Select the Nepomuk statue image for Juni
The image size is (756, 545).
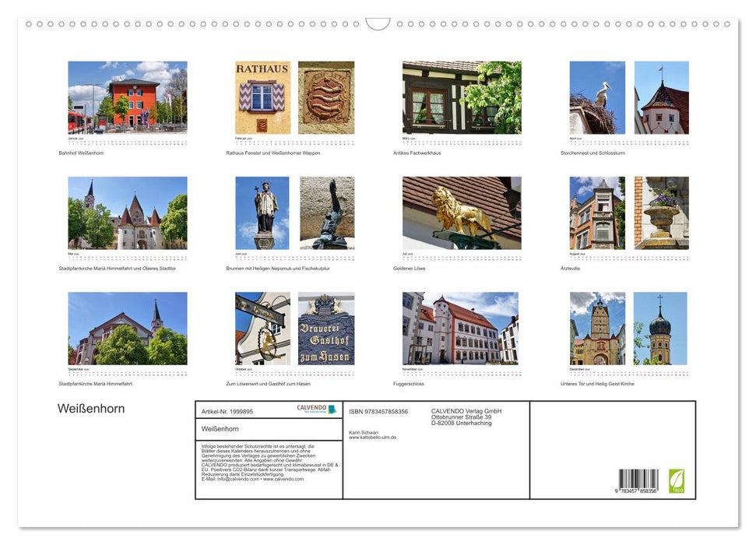point(261,211)
